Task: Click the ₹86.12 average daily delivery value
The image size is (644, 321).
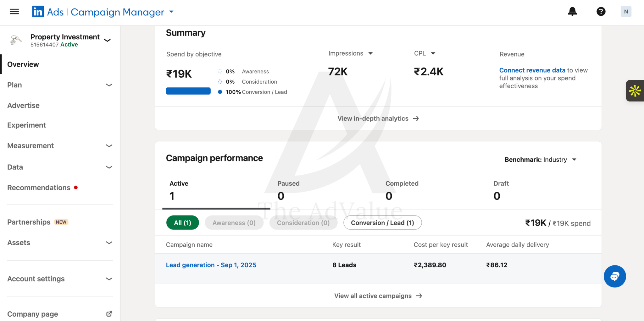Action: tap(497, 265)
